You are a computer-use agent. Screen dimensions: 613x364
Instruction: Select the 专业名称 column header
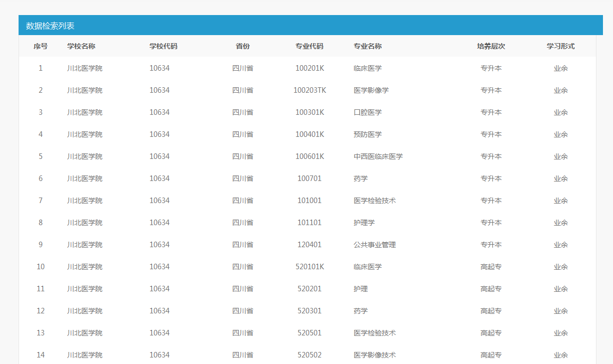tap(367, 46)
